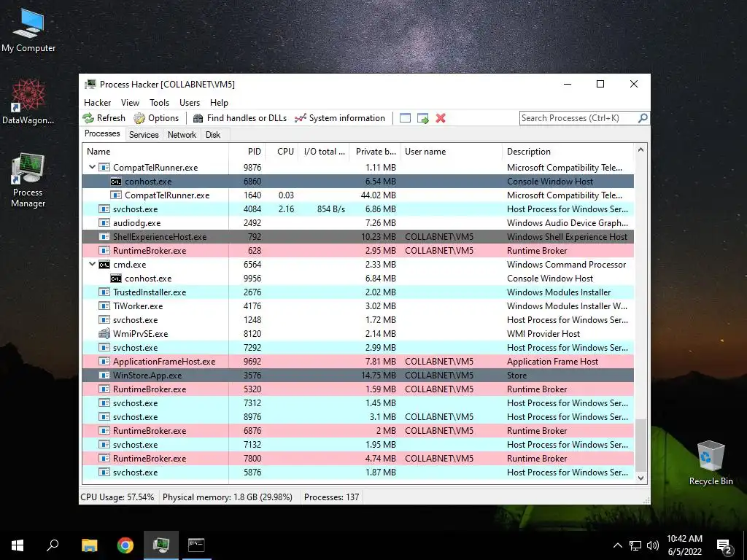
Task: Click the cmd.exe console icon
Action: coord(104,264)
